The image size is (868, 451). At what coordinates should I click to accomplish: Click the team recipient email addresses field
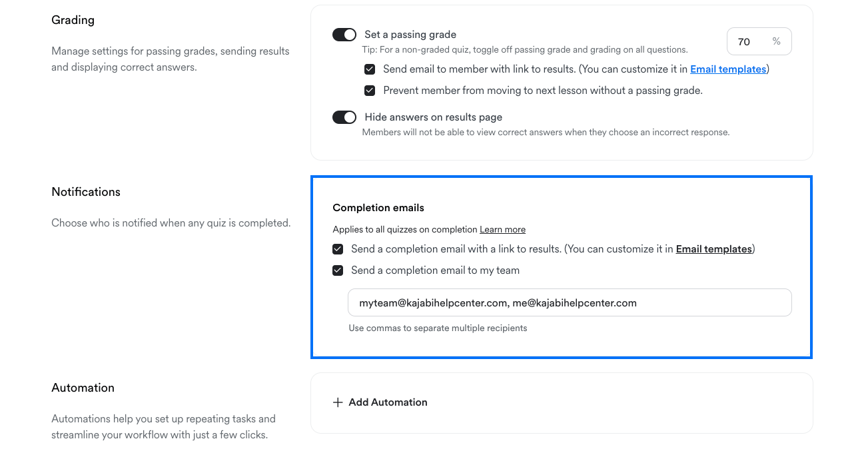tap(570, 302)
